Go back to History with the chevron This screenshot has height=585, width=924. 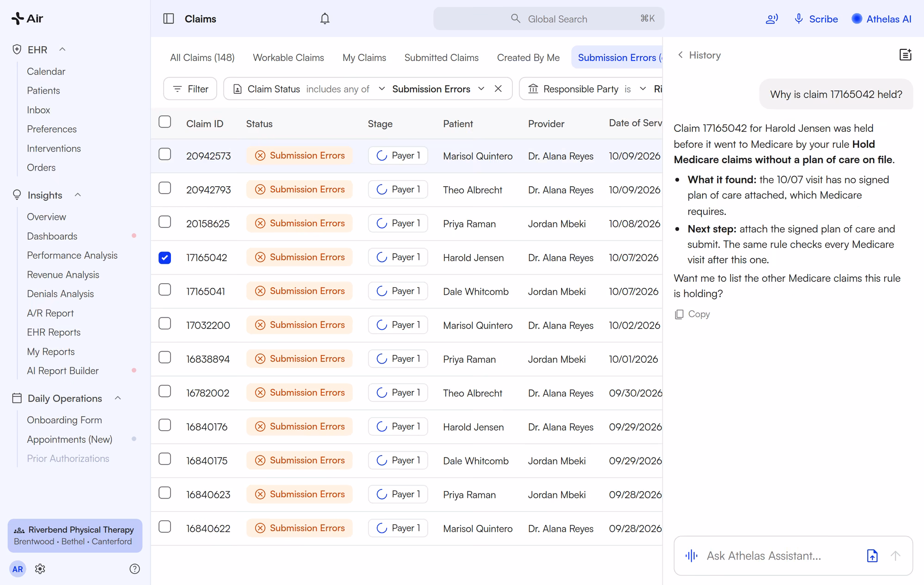[680, 55]
